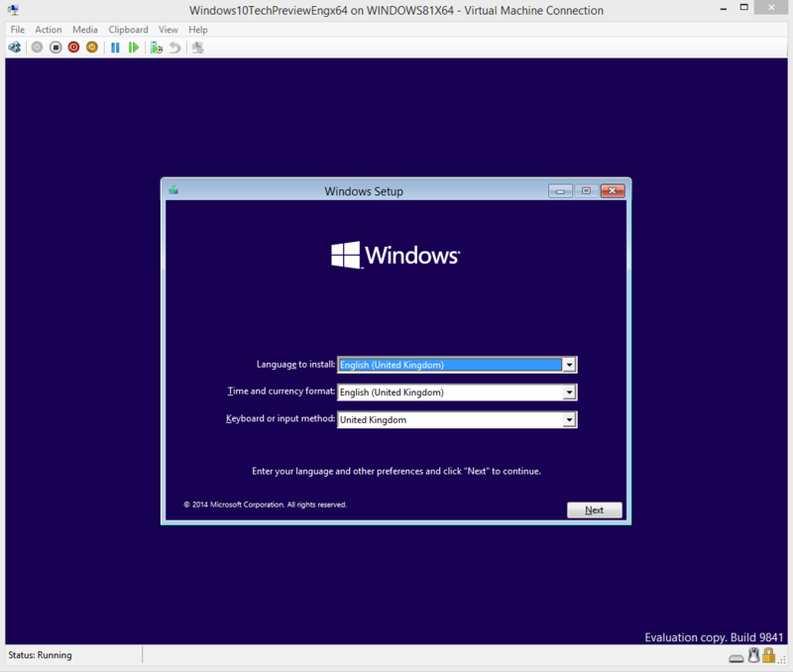The image size is (793, 672).
Task: Click the keyboard status bar icon
Action: tap(736, 658)
